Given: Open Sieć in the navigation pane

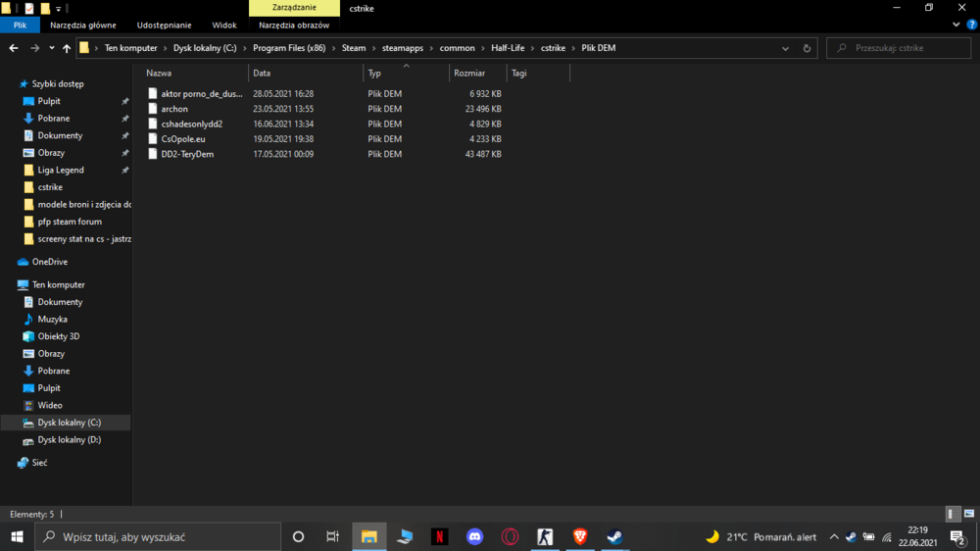Looking at the screenshot, I should [39, 463].
